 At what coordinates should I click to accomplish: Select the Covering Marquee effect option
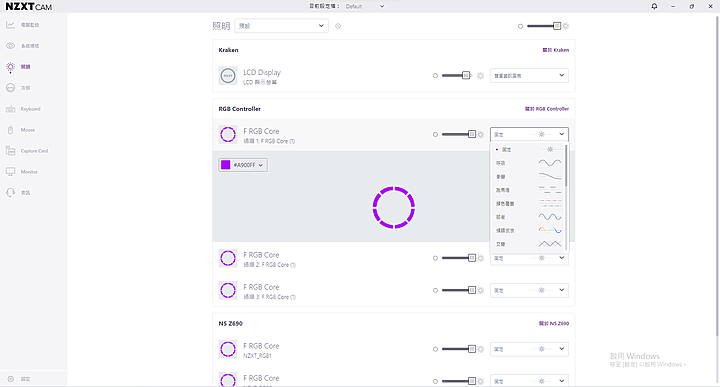(528, 203)
